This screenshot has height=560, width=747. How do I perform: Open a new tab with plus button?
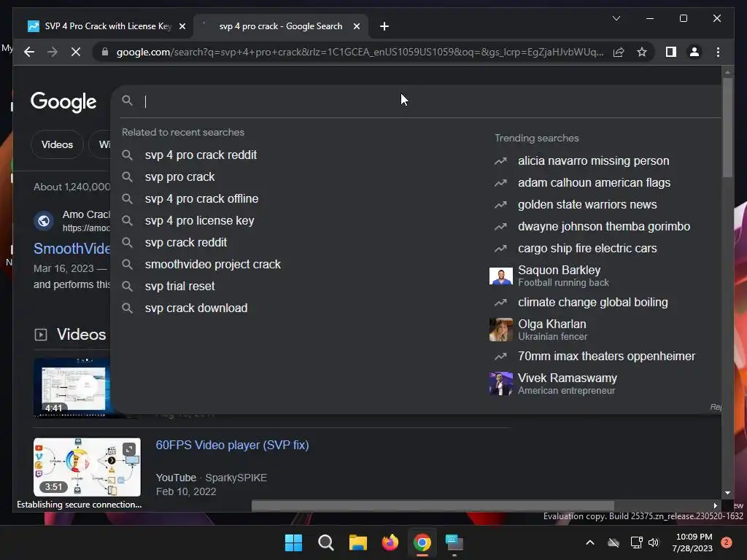pos(384,26)
